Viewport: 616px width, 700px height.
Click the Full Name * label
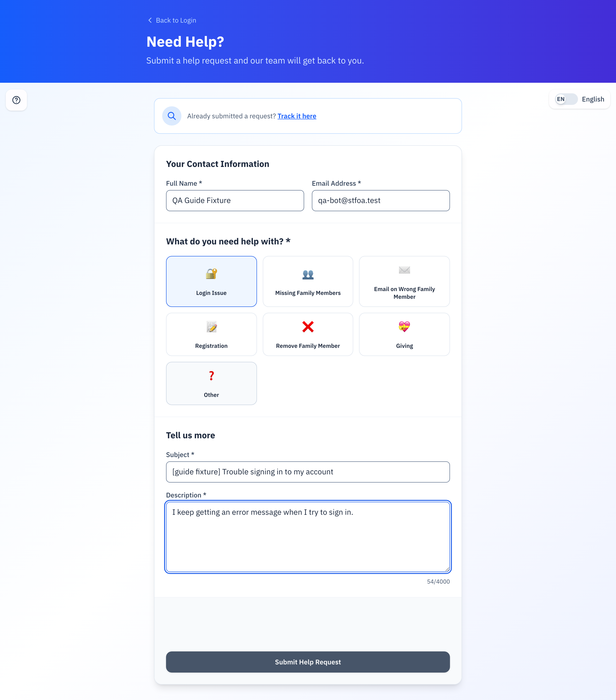(x=184, y=184)
